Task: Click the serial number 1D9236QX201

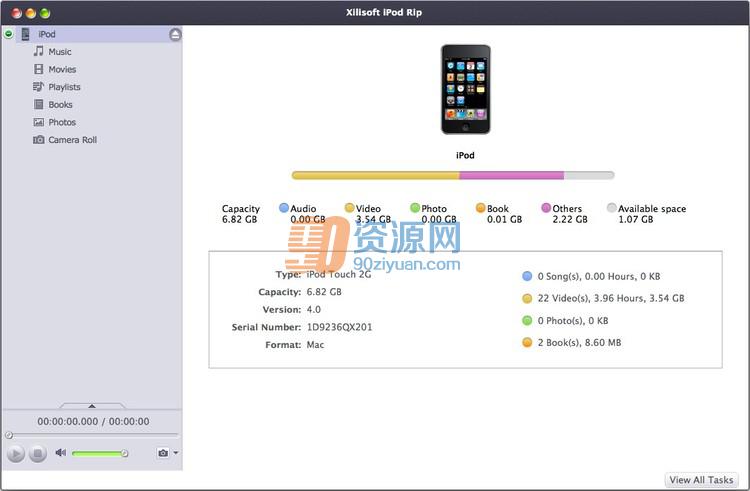Action: [x=339, y=327]
